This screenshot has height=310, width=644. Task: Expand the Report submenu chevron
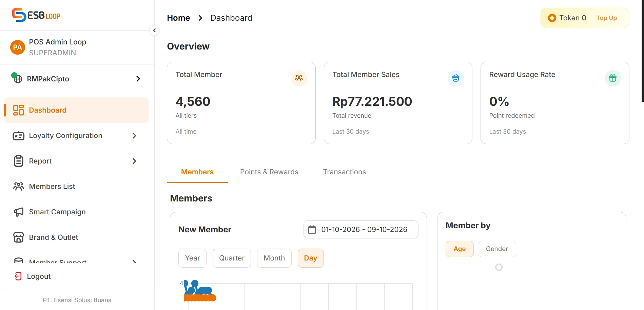pyautogui.click(x=134, y=161)
